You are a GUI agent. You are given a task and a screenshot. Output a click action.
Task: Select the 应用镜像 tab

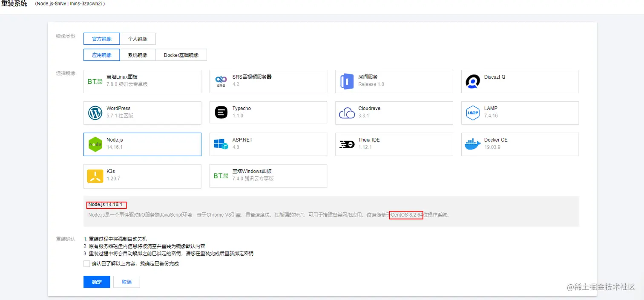pyautogui.click(x=102, y=55)
